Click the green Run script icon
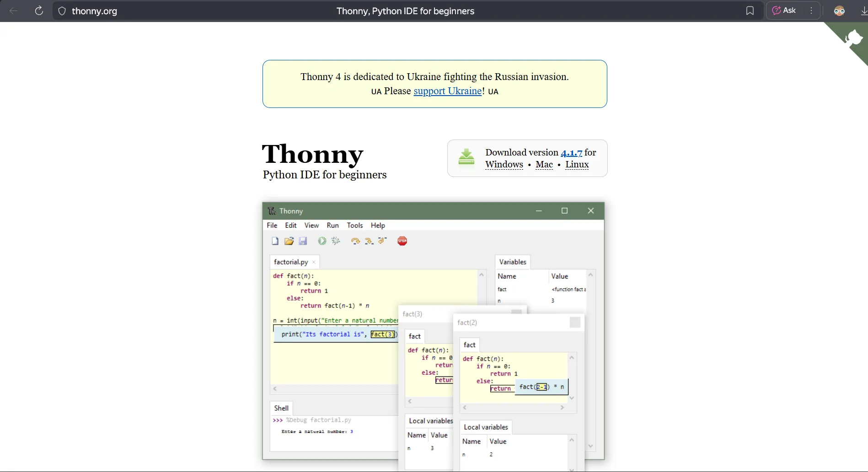This screenshot has width=868, height=472. point(322,241)
